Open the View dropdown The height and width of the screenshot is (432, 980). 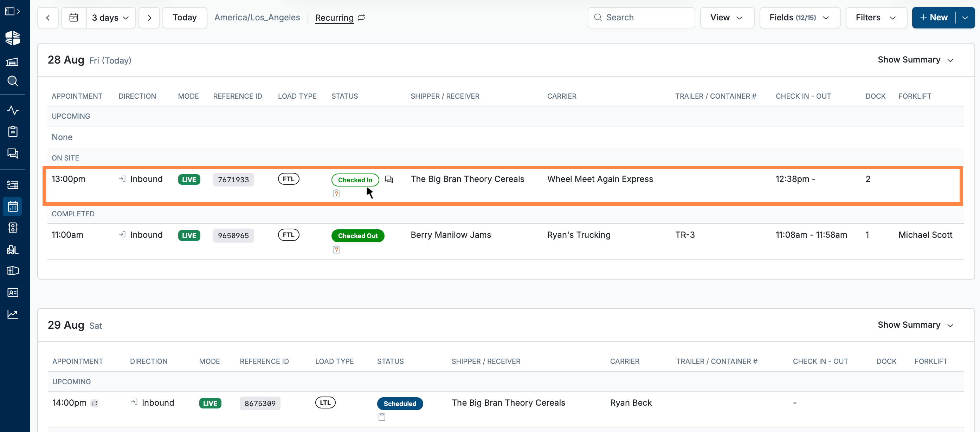pos(727,18)
